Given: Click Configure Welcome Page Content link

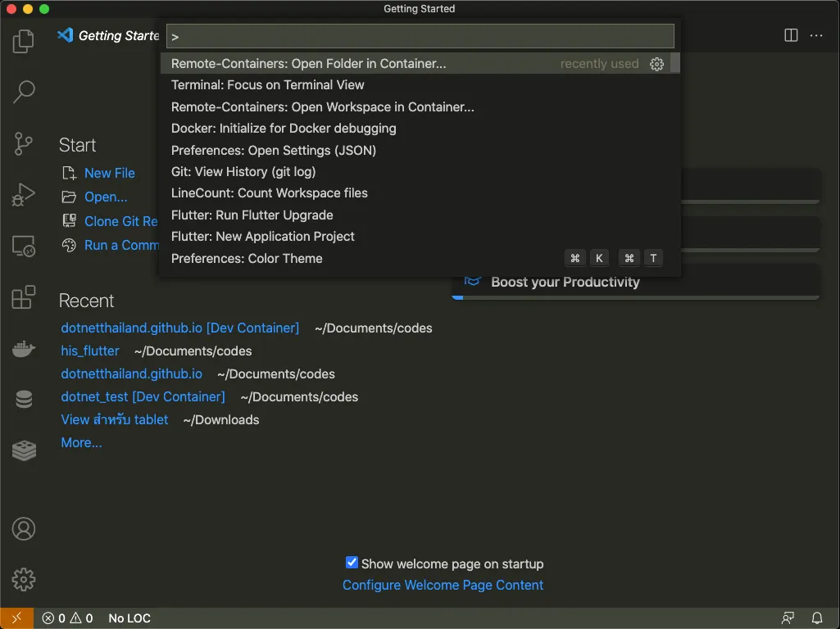Looking at the screenshot, I should pos(443,585).
